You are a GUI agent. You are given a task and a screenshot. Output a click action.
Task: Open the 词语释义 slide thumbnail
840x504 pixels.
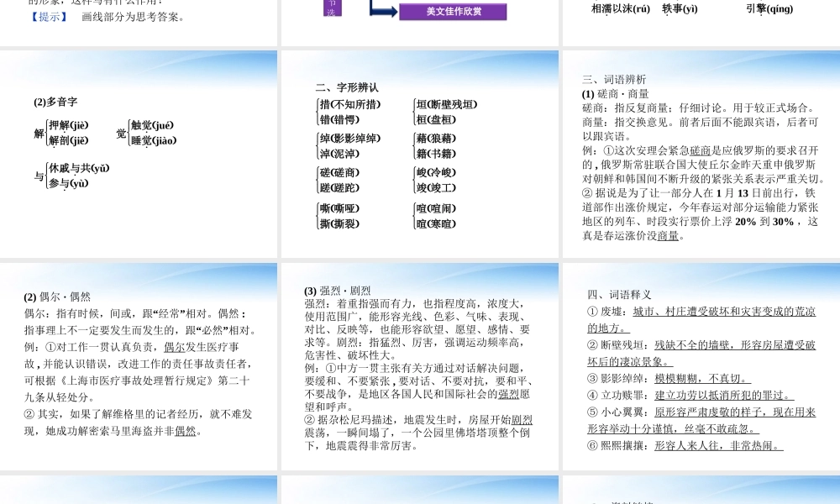[701, 366]
